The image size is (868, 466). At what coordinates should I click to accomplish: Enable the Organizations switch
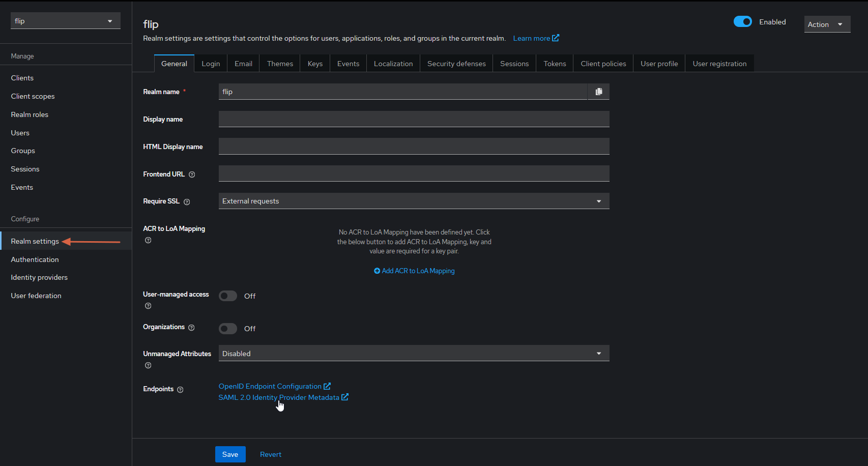click(228, 329)
